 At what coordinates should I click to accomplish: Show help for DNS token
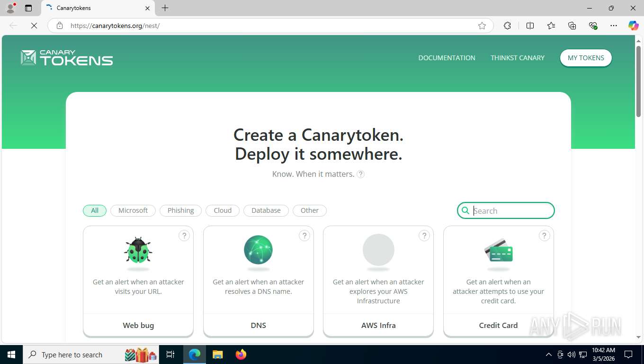[x=304, y=235]
